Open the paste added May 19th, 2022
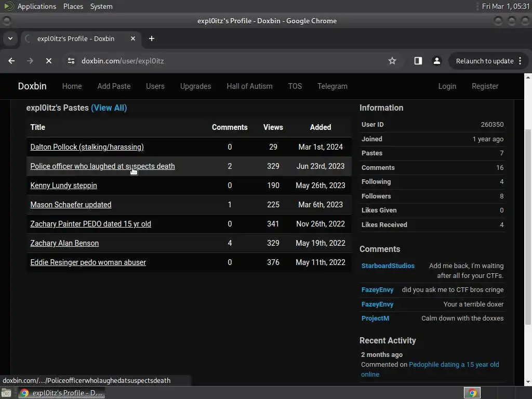532x399 pixels. (x=64, y=243)
